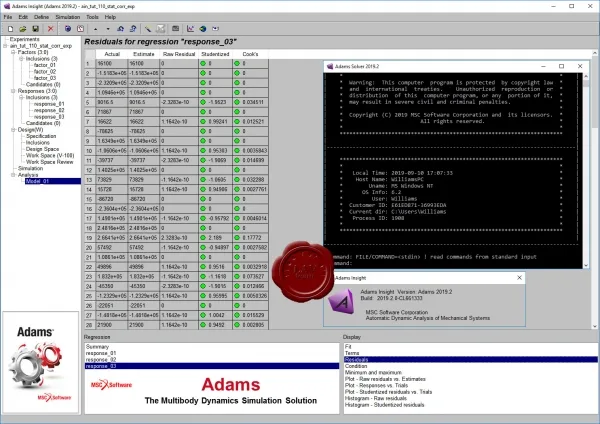Viewport: 600px width, 424px height.
Task: Select Plot - Responses vs. Trials
Action: (471, 385)
